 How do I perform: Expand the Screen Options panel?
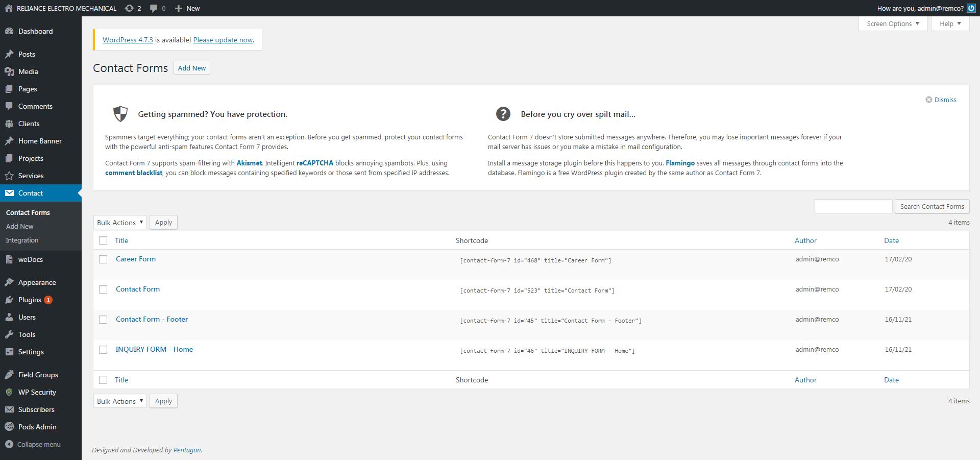pyautogui.click(x=893, y=23)
